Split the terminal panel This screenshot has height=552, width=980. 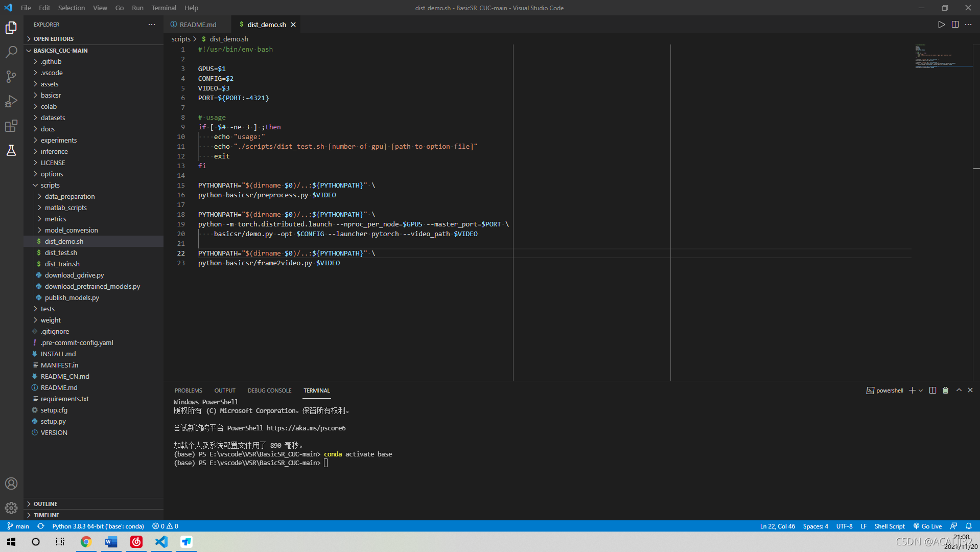tap(932, 390)
